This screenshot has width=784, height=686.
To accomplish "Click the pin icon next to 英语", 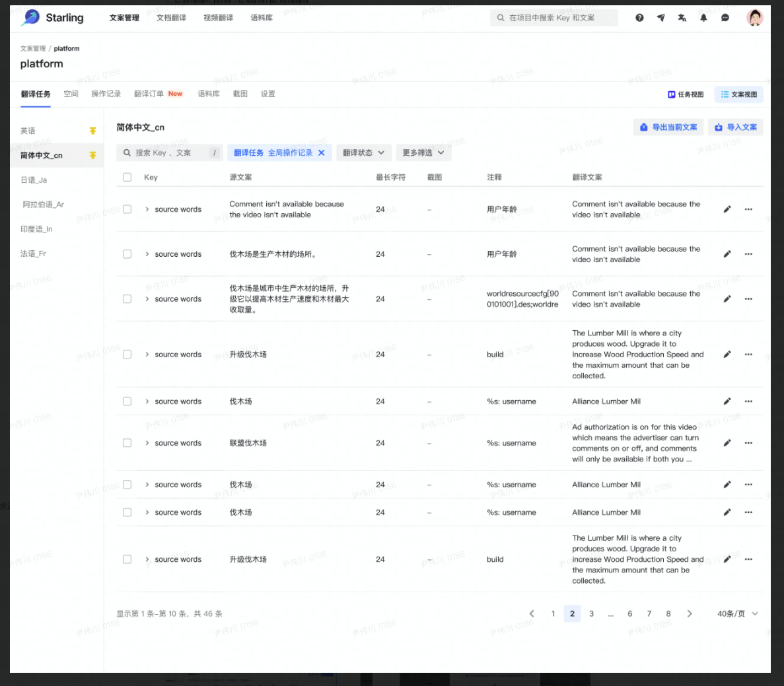I will tap(92, 131).
